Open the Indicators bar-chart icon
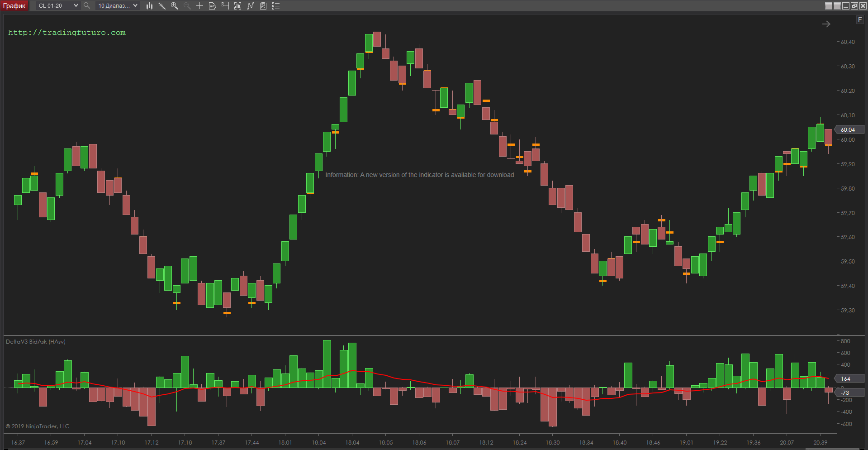The image size is (868, 450). (237, 6)
